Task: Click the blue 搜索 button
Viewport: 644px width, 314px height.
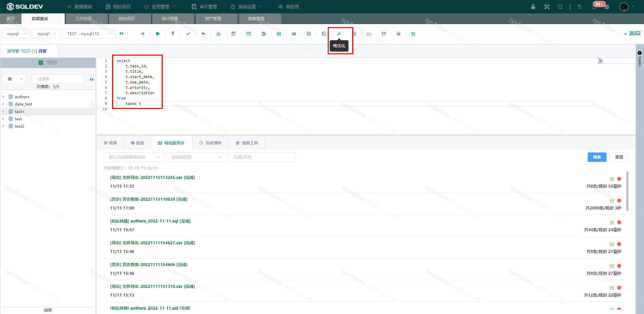Action: tap(597, 157)
